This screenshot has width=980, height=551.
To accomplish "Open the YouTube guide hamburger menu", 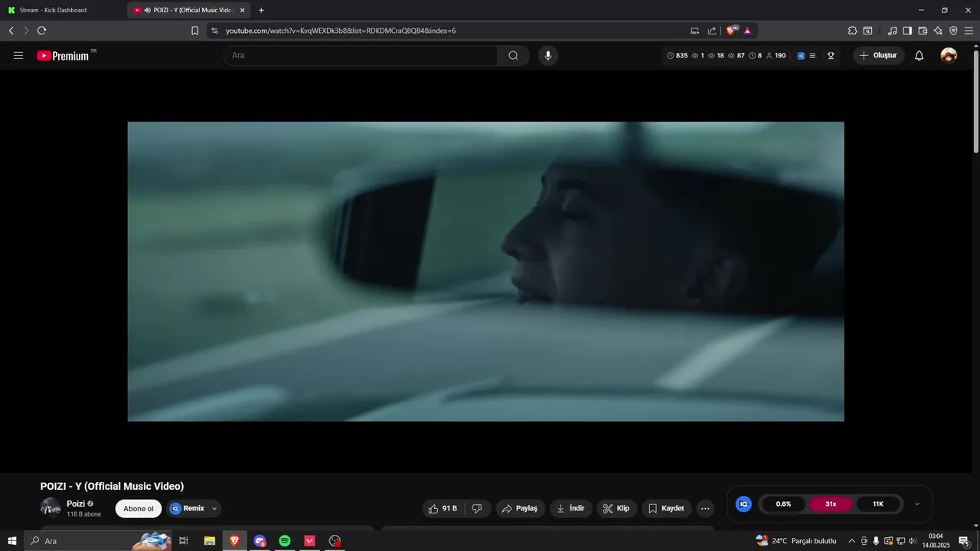I will 18,55.
